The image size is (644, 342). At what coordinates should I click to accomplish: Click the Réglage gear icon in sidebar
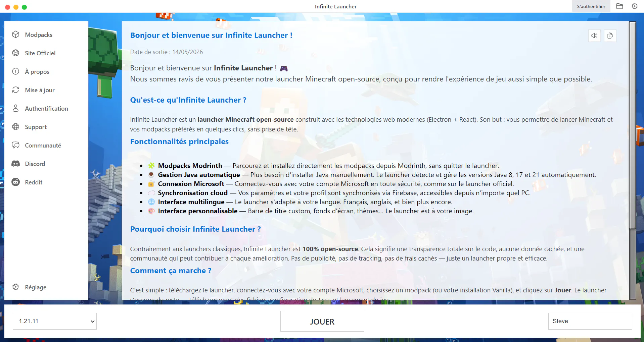(x=16, y=287)
